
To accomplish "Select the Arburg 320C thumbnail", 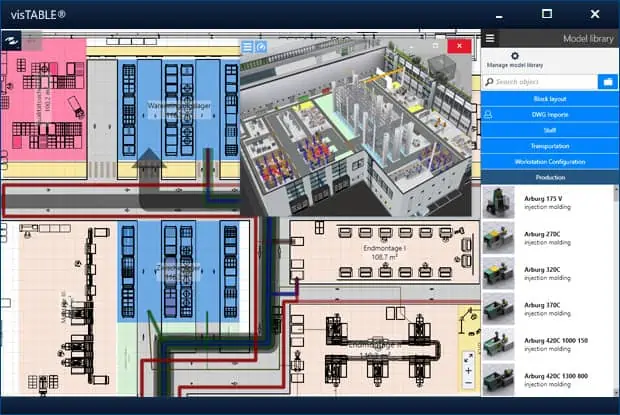I will pyautogui.click(x=498, y=274).
